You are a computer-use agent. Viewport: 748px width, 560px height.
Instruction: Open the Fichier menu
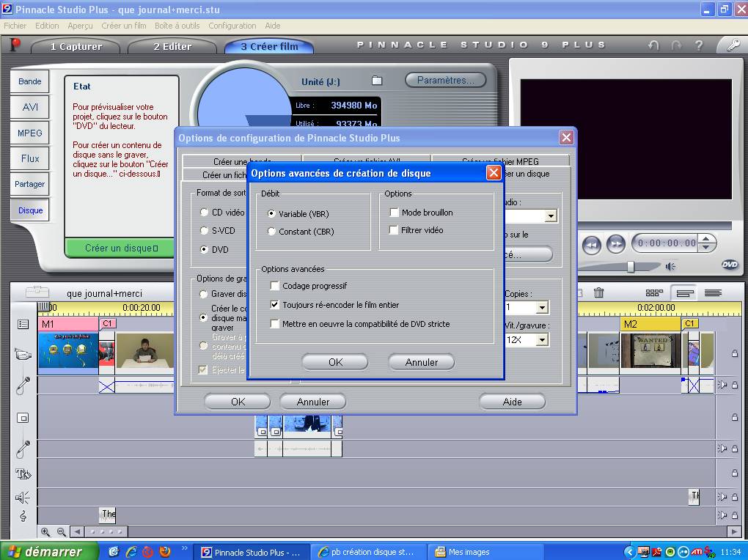tap(15, 26)
